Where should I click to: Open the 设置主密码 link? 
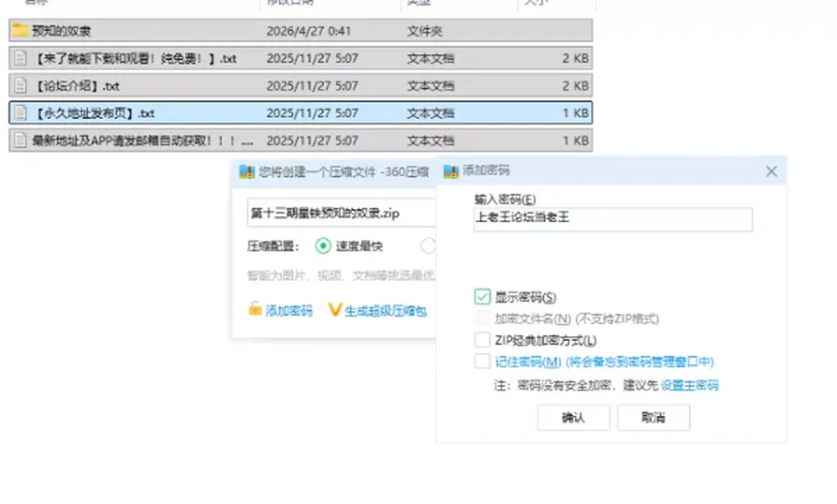(x=690, y=385)
